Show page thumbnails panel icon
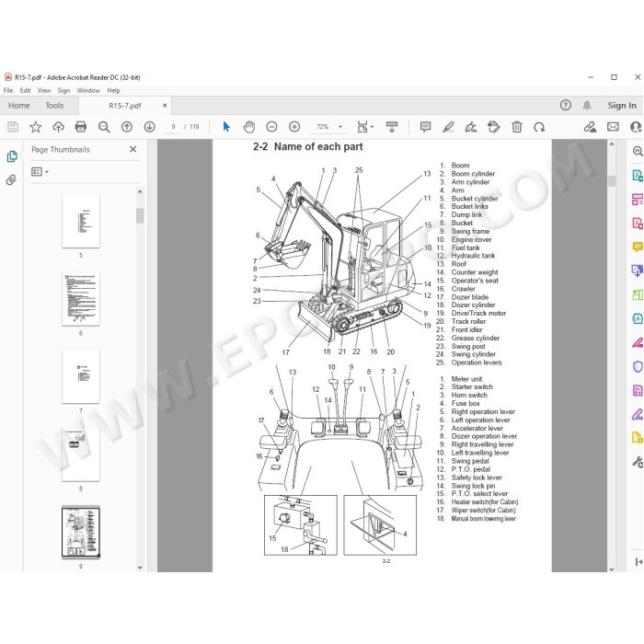Image resolution: width=644 pixels, height=644 pixels. (12, 156)
